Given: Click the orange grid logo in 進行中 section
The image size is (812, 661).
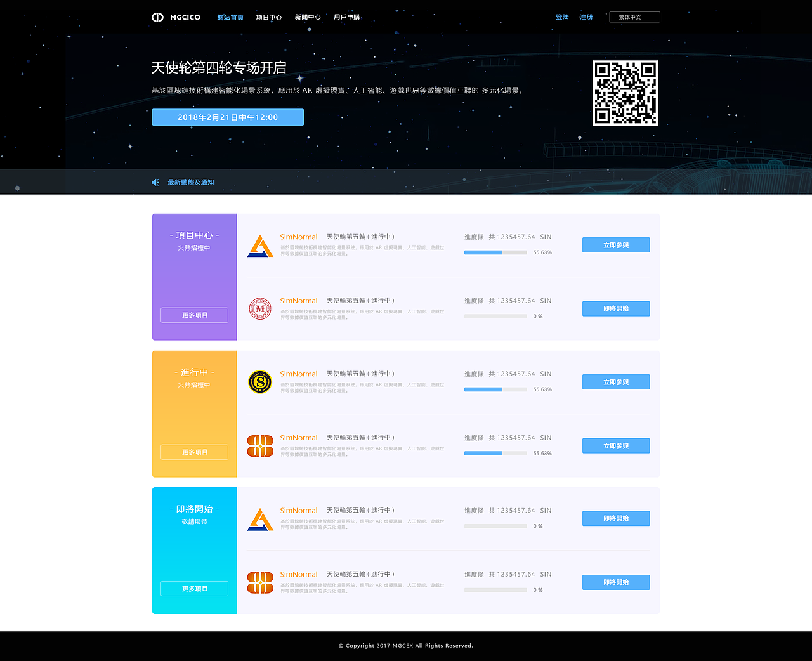Looking at the screenshot, I should click(260, 446).
